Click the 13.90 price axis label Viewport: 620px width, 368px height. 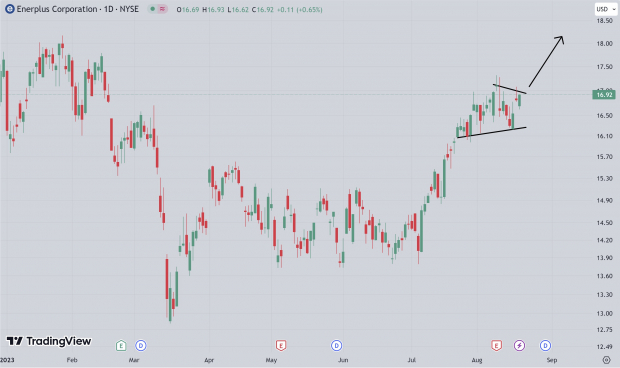pos(604,258)
